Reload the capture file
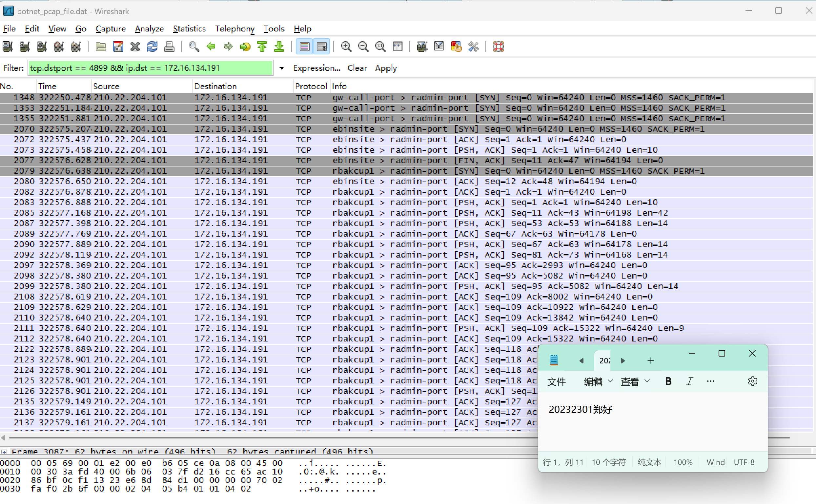The height and width of the screenshot is (504, 816). (152, 47)
